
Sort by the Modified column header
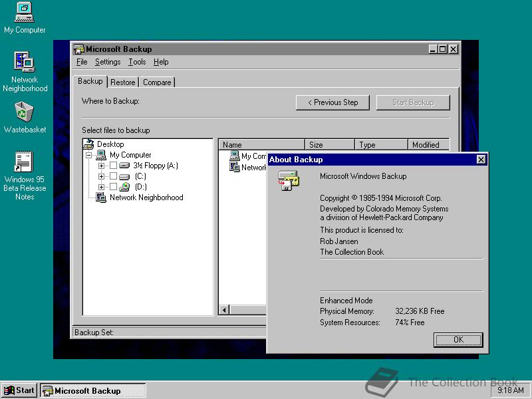pyautogui.click(x=429, y=145)
